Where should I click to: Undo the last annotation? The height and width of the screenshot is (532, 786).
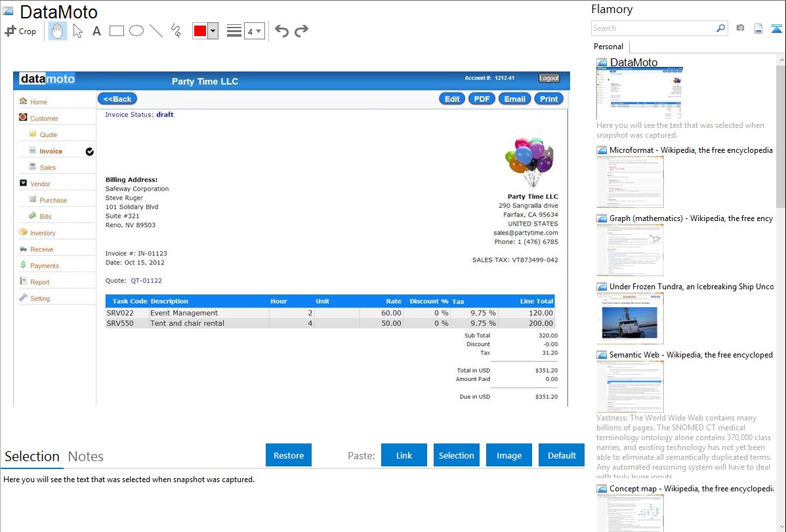[x=281, y=31]
